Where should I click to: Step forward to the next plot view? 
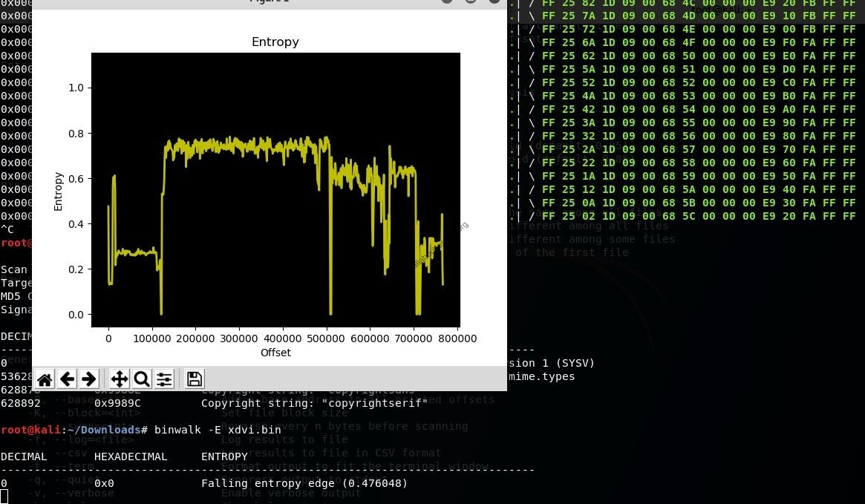(89, 379)
